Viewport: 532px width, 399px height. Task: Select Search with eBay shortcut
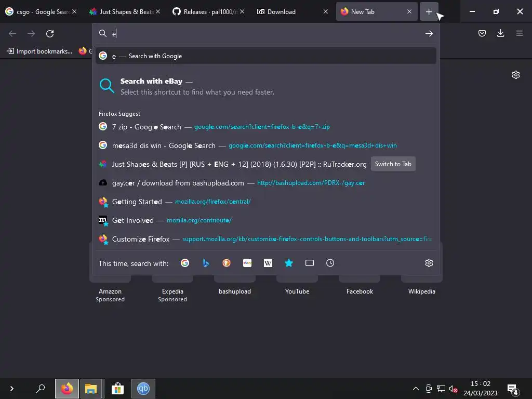coord(266,87)
